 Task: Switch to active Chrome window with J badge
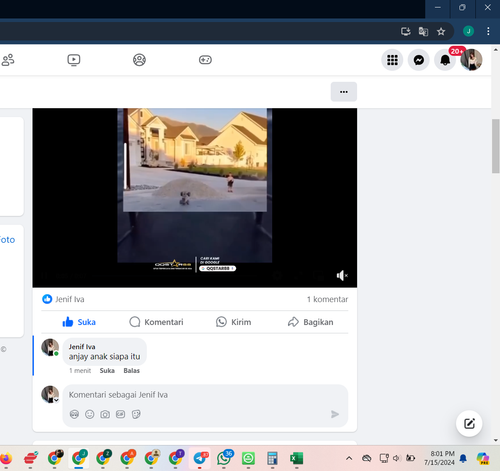[x=79, y=459]
